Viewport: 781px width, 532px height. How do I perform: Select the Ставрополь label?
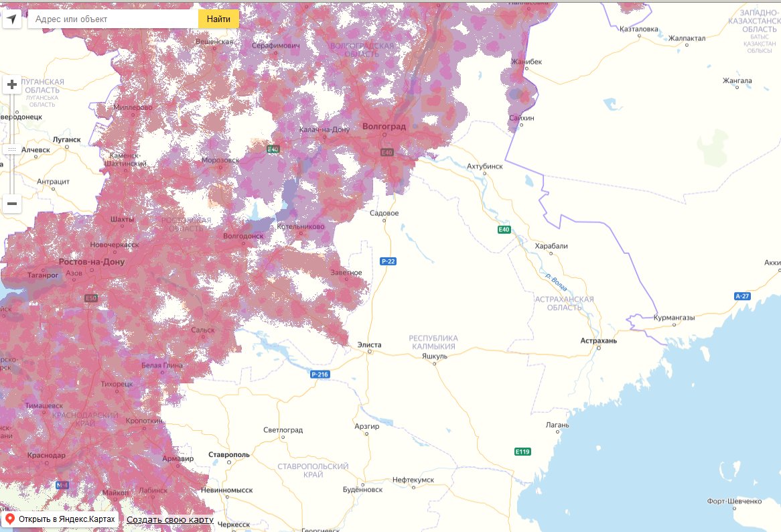click(x=228, y=454)
